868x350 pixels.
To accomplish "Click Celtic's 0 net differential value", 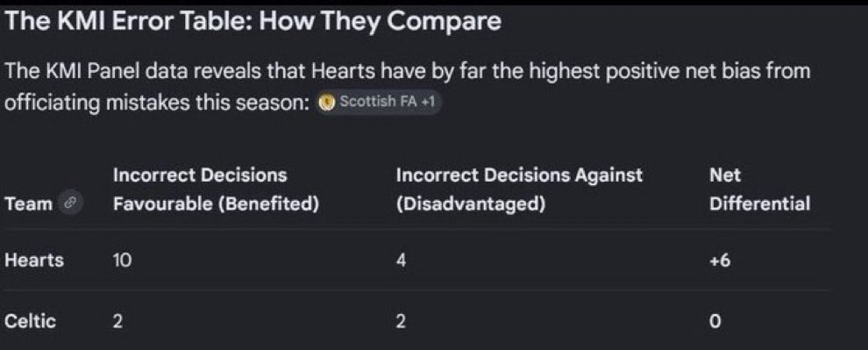I will (715, 322).
